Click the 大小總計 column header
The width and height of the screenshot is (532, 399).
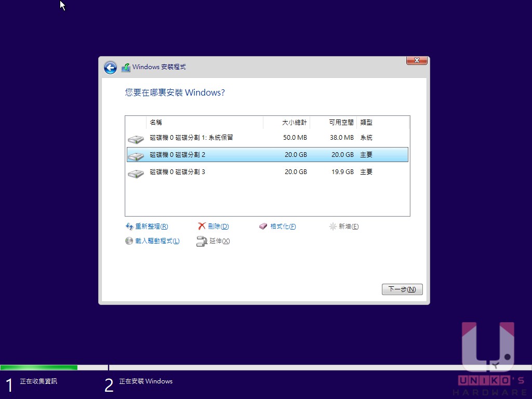pos(287,123)
